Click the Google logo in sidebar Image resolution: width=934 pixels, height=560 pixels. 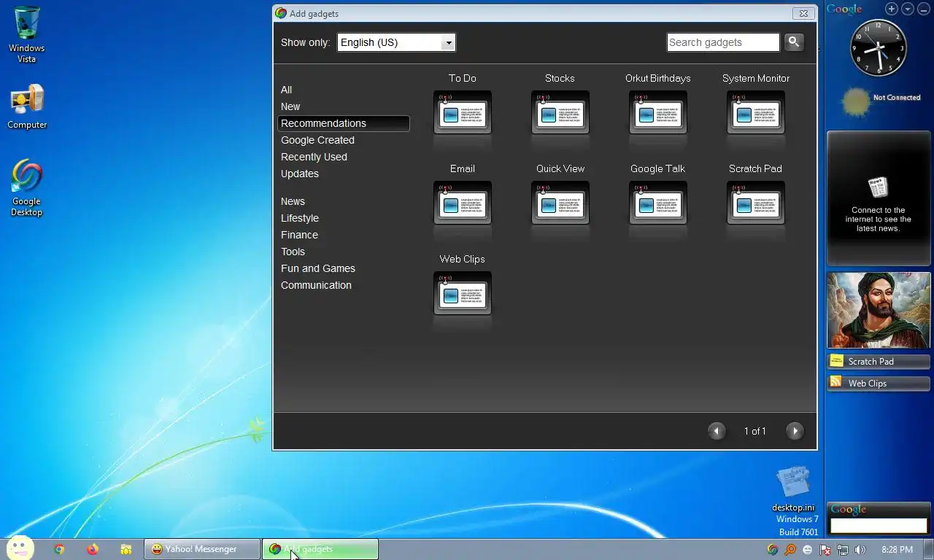844,9
